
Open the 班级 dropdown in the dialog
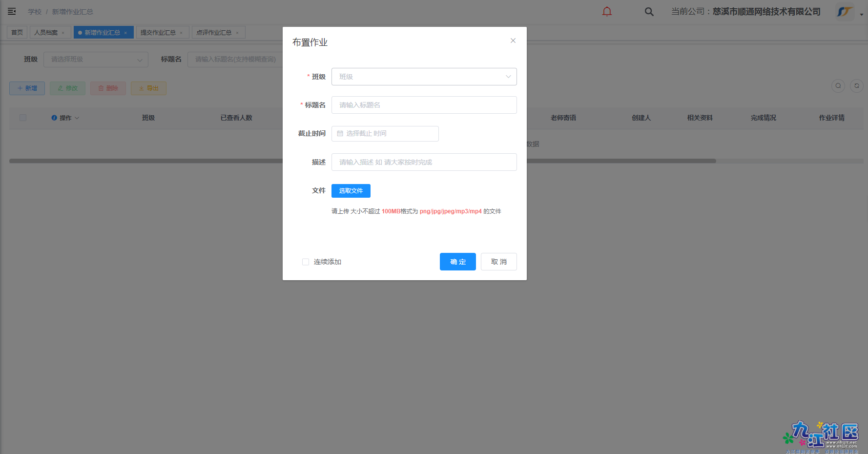pos(424,77)
